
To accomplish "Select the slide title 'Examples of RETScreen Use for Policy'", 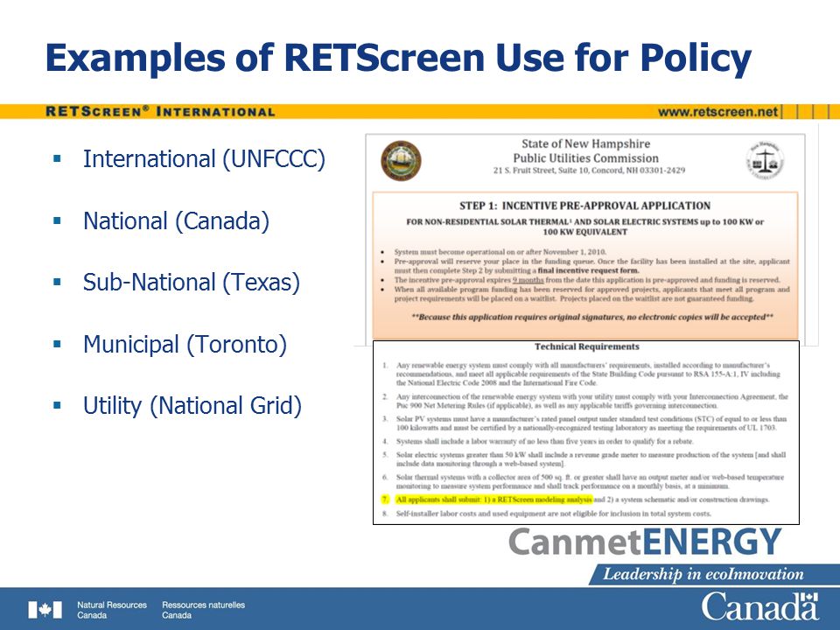I will [399, 58].
